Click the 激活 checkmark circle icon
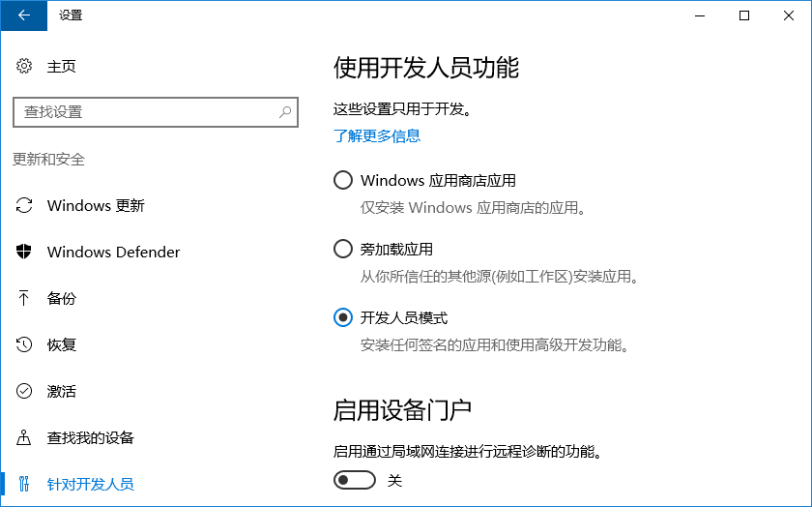 click(x=24, y=391)
